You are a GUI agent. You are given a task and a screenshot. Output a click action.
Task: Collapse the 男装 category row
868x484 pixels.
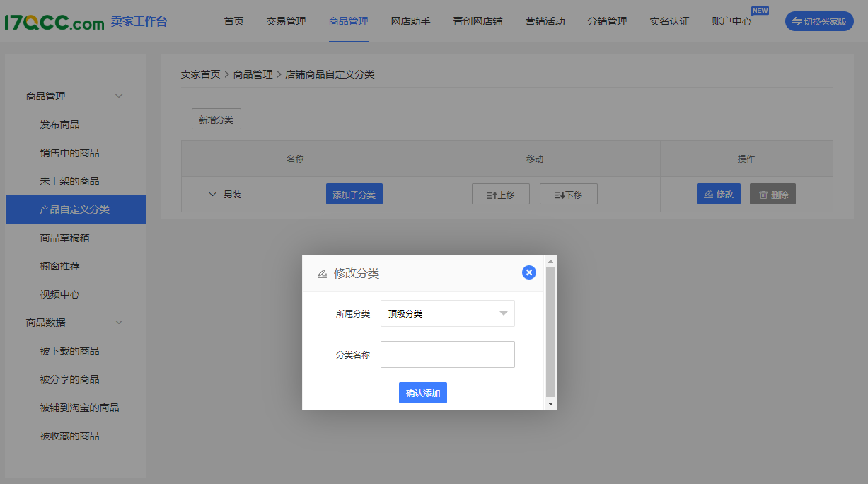click(212, 195)
